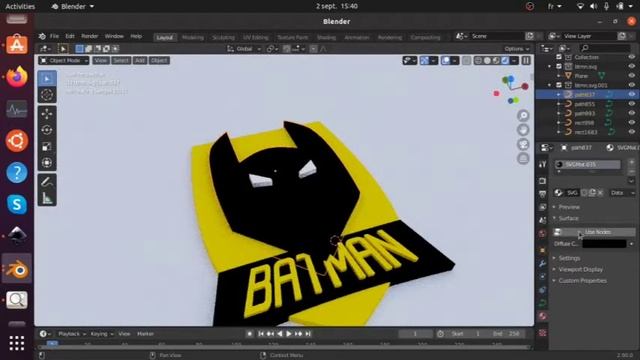Open Ubuntu Software from the dock
The height and width of the screenshot is (360, 640).
(17, 44)
